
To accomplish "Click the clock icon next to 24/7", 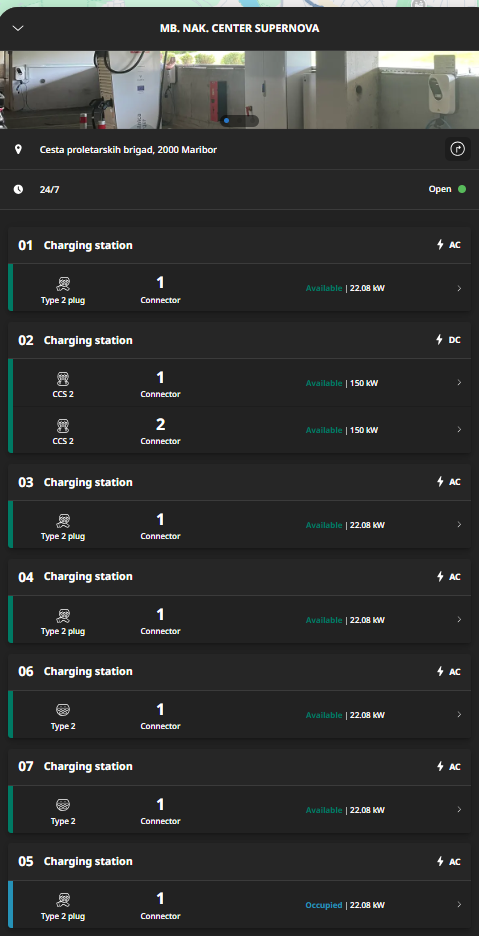I will 19,189.
